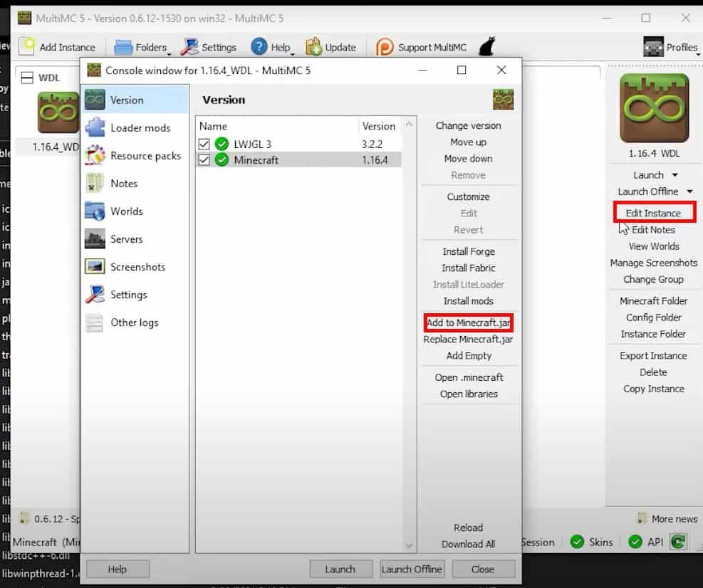Click View Worlds in the sidebar
This screenshot has width=703, height=588.
point(654,246)
